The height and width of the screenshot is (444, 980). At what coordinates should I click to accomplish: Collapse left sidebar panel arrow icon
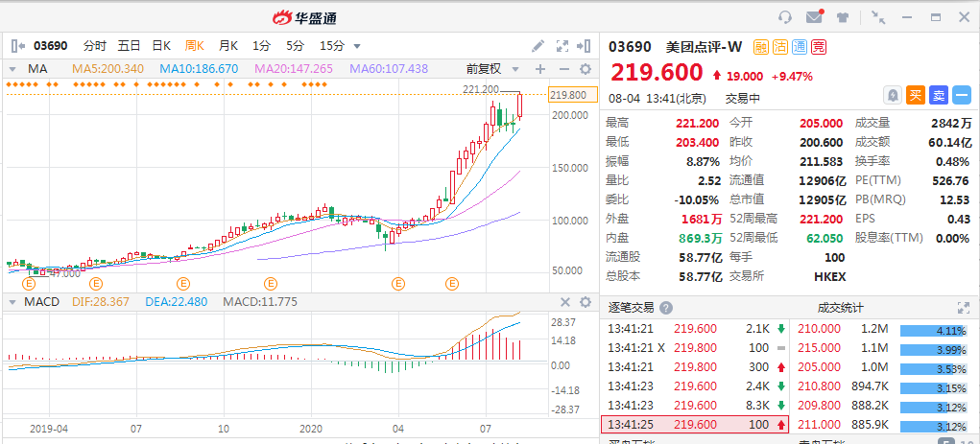click(17, 46)
